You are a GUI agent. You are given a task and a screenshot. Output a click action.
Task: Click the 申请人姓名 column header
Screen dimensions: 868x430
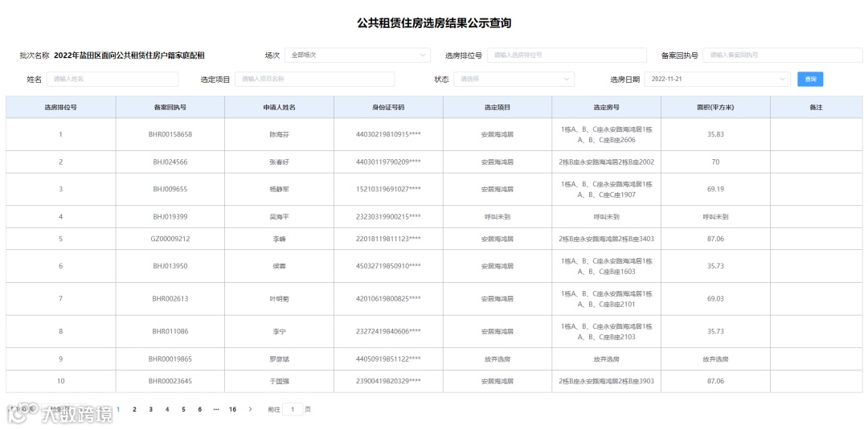(x=280, y=108)
